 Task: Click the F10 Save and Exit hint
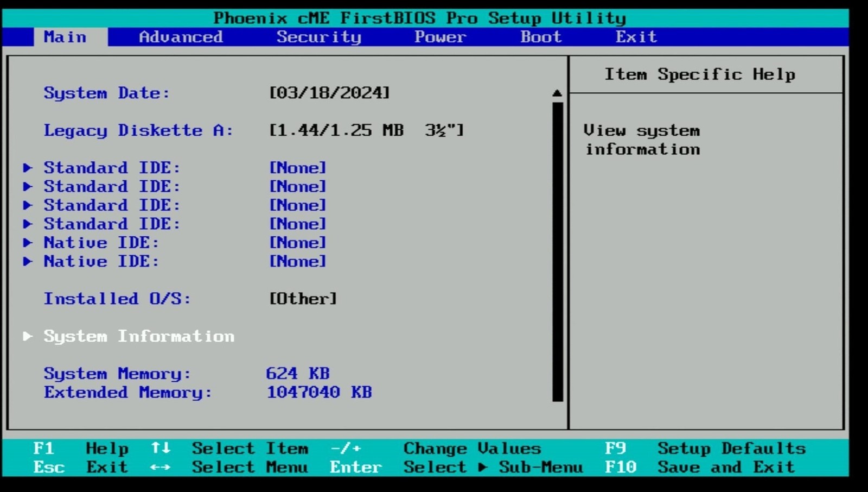click(700, 467)
